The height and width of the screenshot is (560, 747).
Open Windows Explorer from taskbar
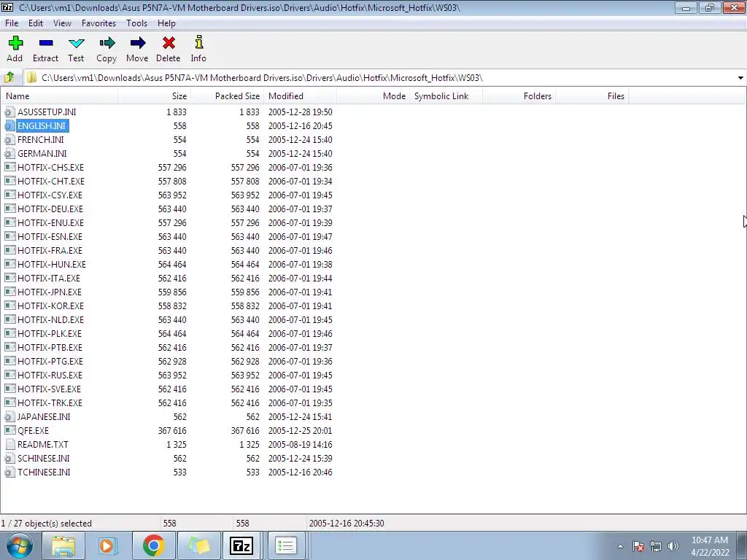point(63,545)
